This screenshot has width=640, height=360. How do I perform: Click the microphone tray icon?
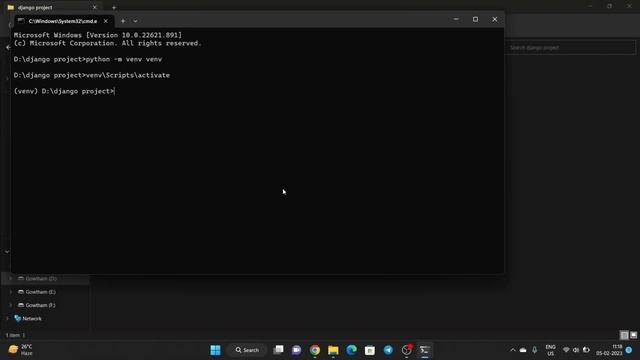pos(534,350)
